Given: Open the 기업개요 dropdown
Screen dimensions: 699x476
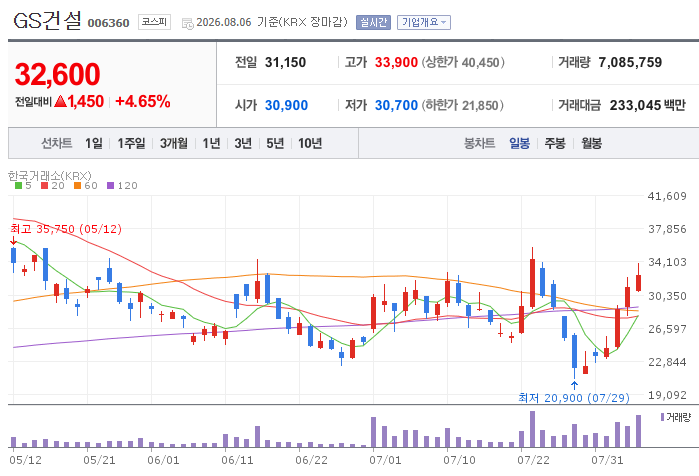Looking at the screenshot, I should tap(424, 22).
